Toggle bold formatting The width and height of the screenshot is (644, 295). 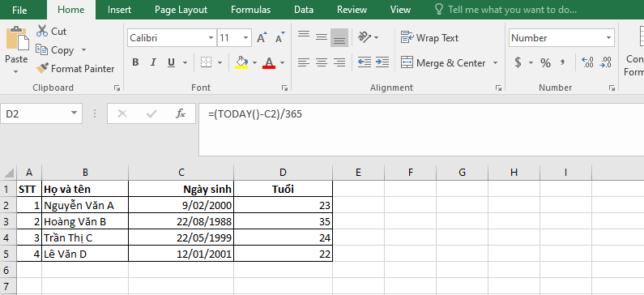tap(135, 62)
